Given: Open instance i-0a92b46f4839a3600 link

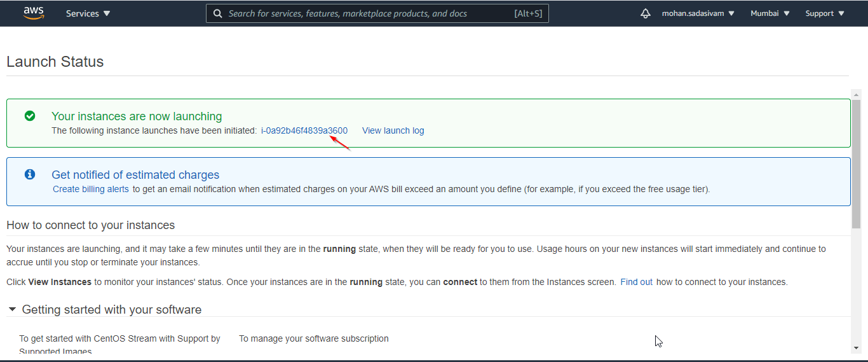Looking at the screenshot, I should click(x=304, y=130).
